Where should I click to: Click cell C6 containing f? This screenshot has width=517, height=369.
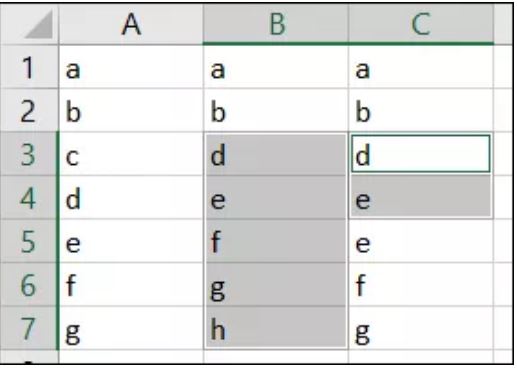421,284
